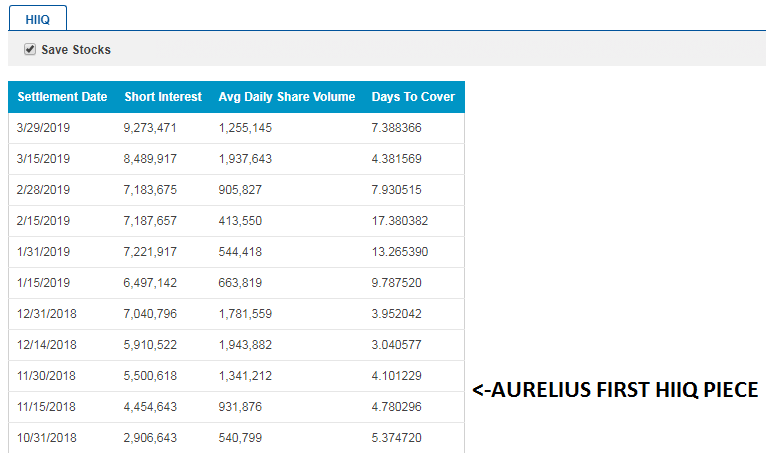This screenshot has width=766, height=453.
Task: Select the 11/15/2018 settlement date cell
Action: pyautogui.click(x=46, y=407)
